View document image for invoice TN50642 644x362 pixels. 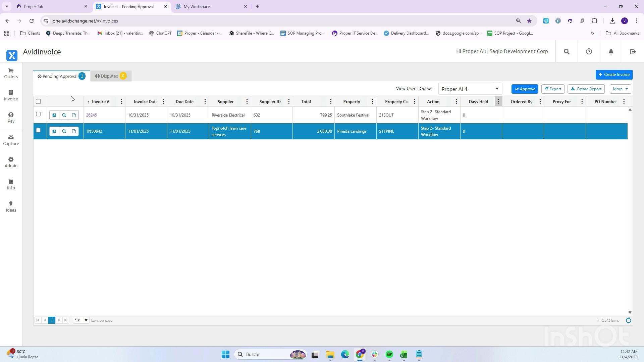[74, 131]
